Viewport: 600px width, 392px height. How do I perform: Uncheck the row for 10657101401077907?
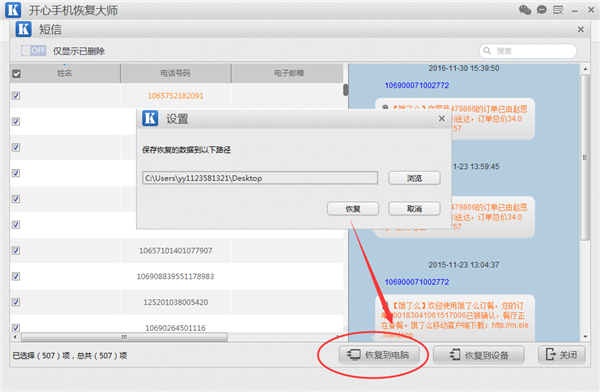(16, 250)
